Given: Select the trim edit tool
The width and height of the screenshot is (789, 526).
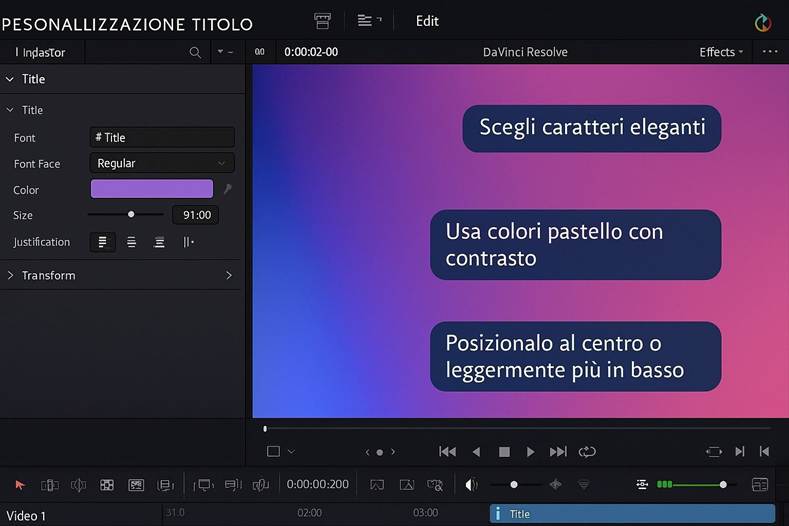Looking at the screenshot, I should tap(49, 485).
